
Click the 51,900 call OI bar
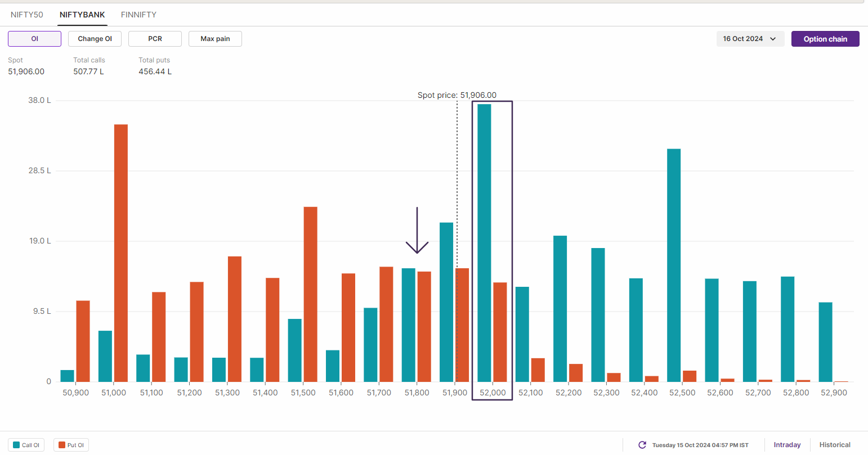pyautogui.click(x=446, y=302)
